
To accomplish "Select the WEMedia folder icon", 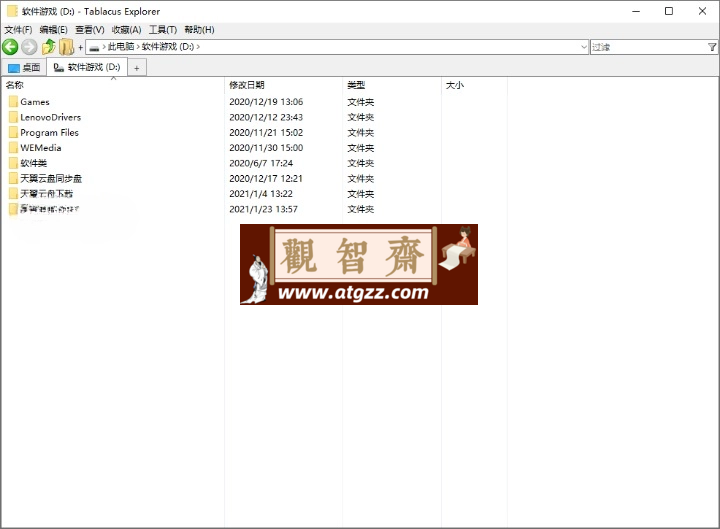I will [13, 147].
